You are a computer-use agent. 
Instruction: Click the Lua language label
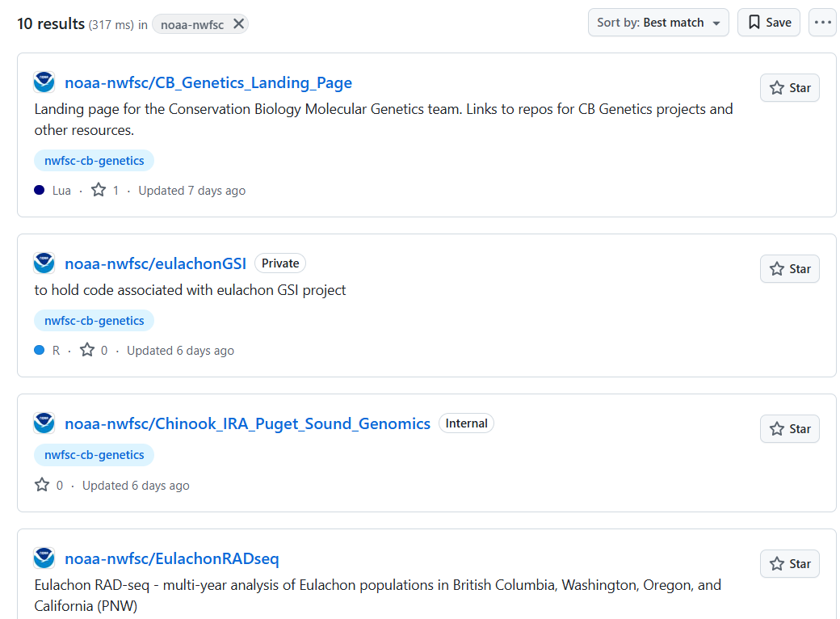[61, 191]
